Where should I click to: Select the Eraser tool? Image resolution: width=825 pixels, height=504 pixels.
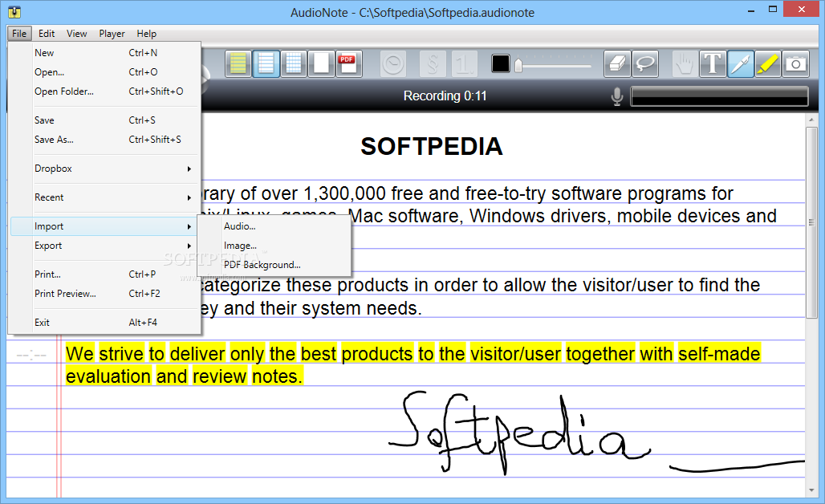click(x=617, y=64)
